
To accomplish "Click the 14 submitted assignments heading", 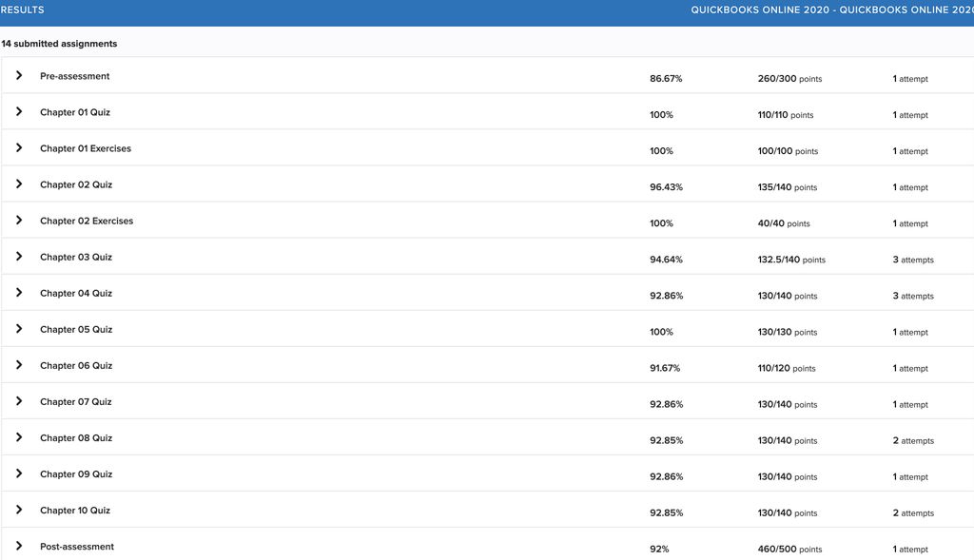I will 59,44.
